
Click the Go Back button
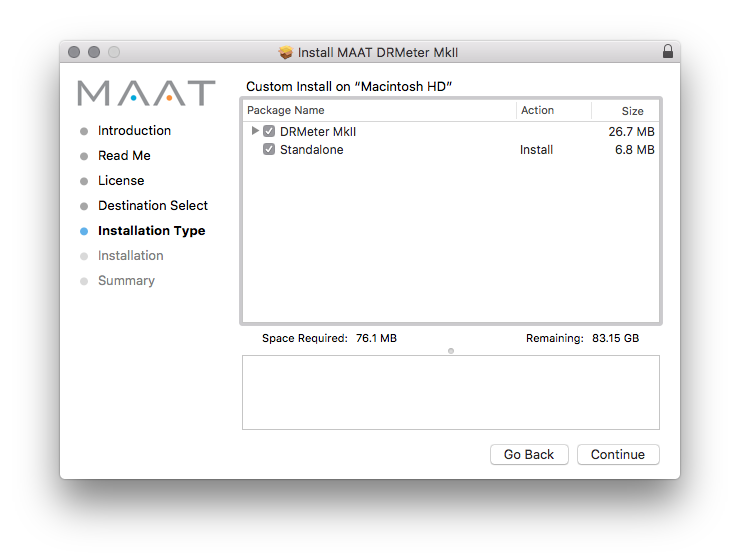coord(529,454)
